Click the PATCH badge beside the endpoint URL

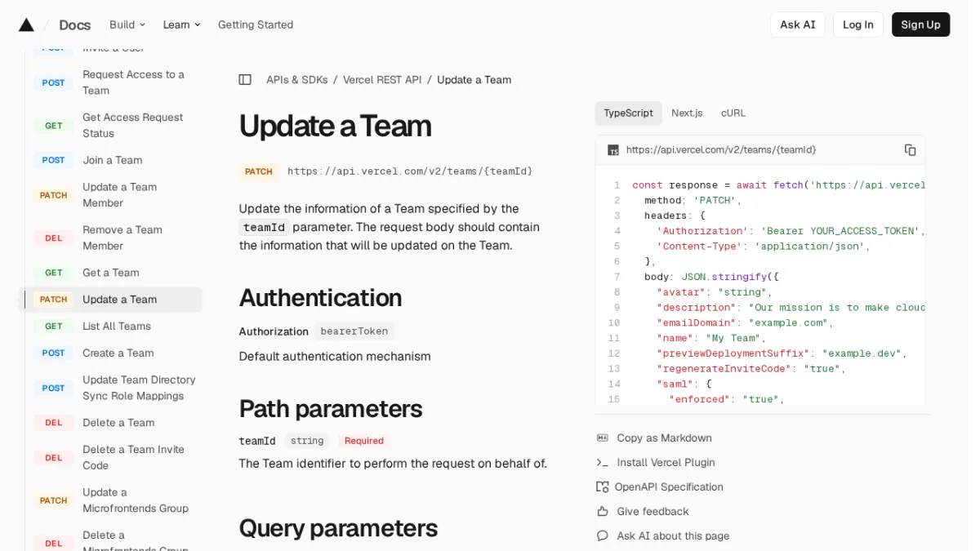[x=259, y=171]
